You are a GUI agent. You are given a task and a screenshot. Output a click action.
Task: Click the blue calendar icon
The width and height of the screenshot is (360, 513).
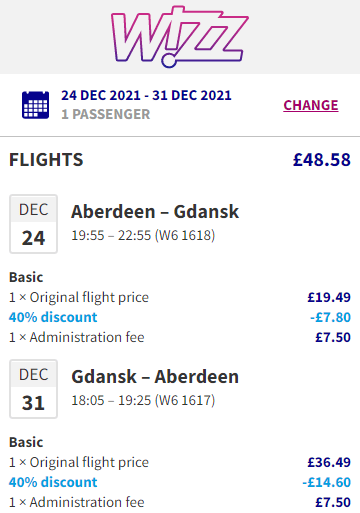point(36,105)
